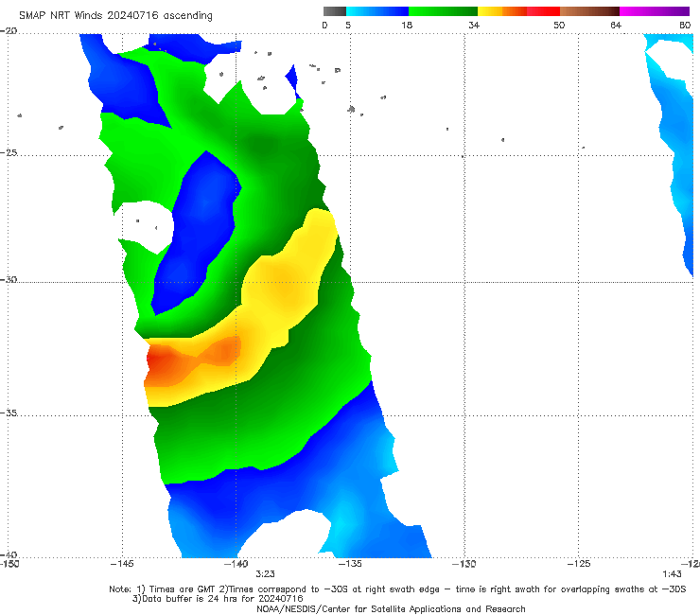700x615 pixels.
Task: Click the longitude label '-135'
Action: (x=350, y=564)
